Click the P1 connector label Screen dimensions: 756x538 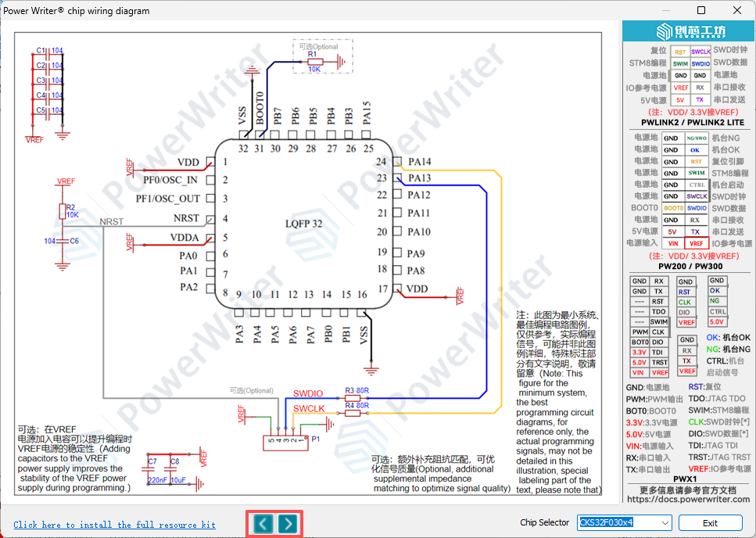316,439
